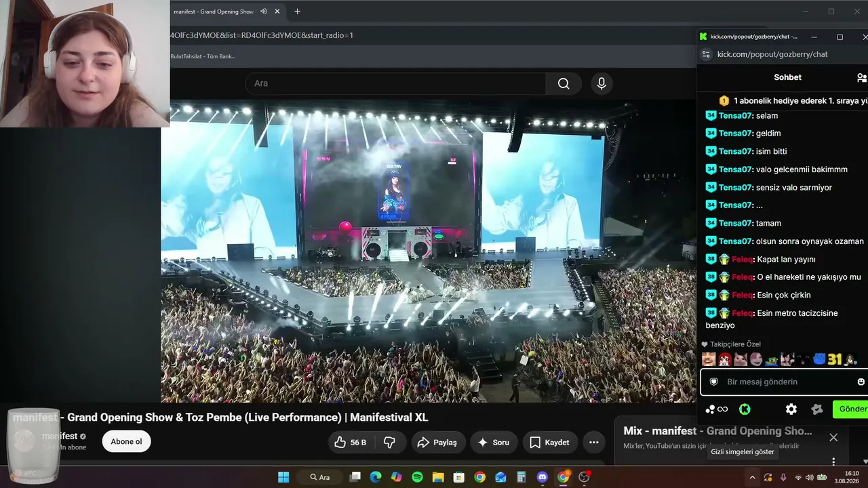Viewport: 868px width, 488px height.
Task: Mute the manifest browser tab audio
Action: point(263,12)
